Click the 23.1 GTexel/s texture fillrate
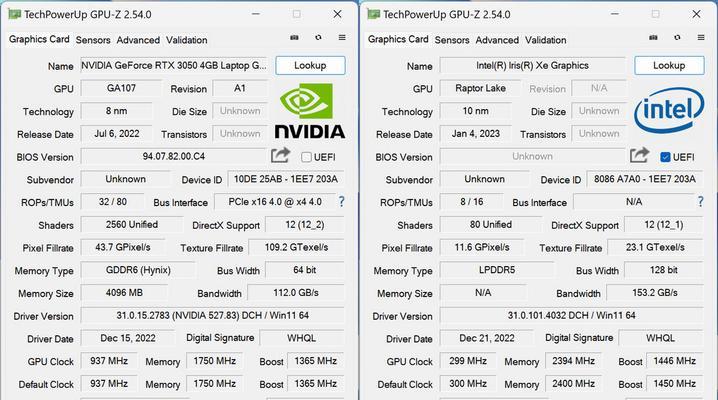Screen dimensions: 718x400 [655, 247]
